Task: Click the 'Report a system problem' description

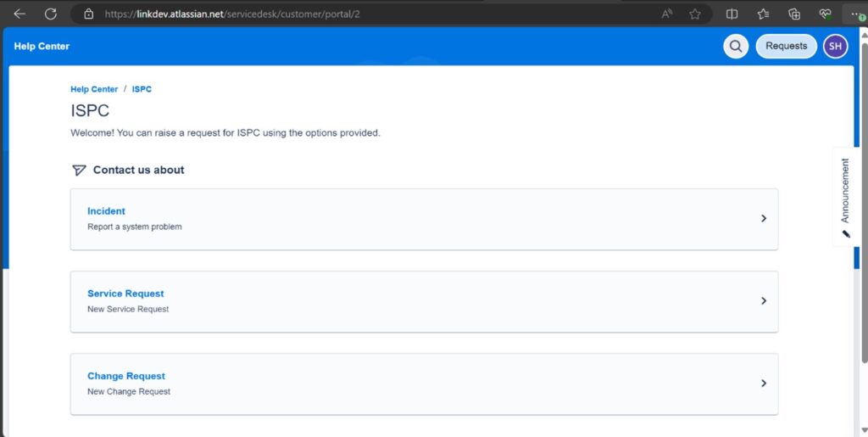Action: click(x=135, y=227)
